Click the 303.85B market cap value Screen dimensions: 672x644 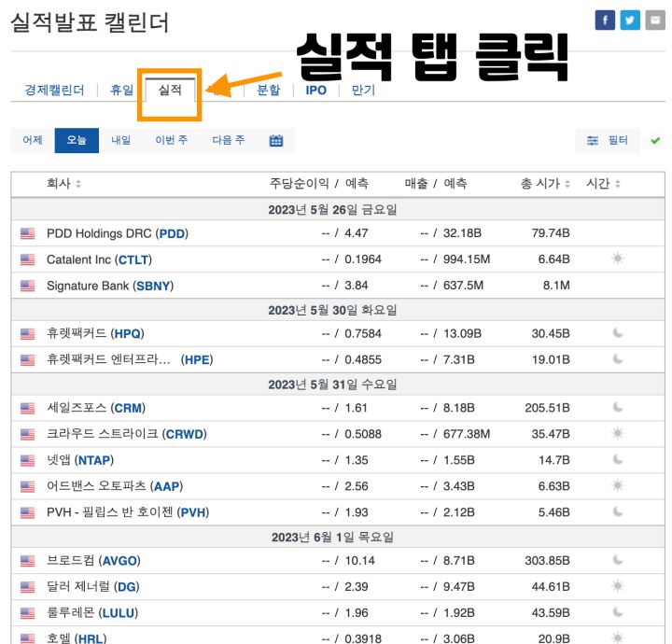click(547, 560)
